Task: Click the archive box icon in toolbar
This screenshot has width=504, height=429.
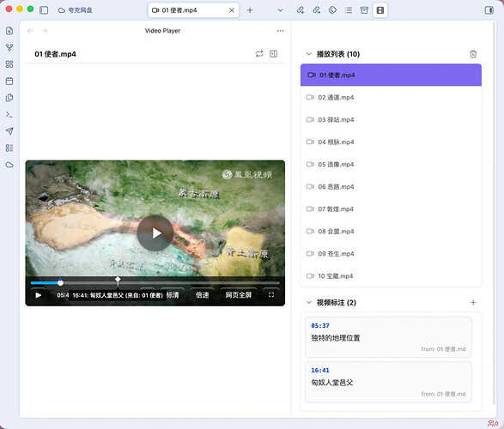Action: 364,10
